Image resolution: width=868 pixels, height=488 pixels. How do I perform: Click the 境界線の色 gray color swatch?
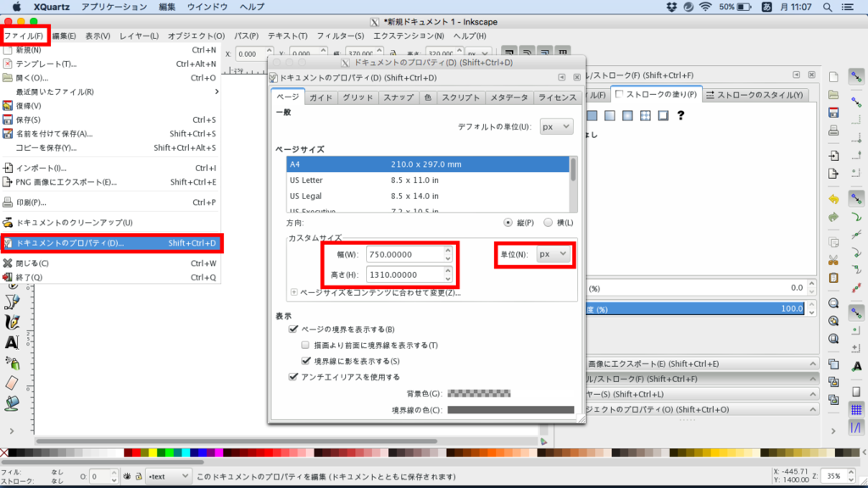tap(510, 410)
